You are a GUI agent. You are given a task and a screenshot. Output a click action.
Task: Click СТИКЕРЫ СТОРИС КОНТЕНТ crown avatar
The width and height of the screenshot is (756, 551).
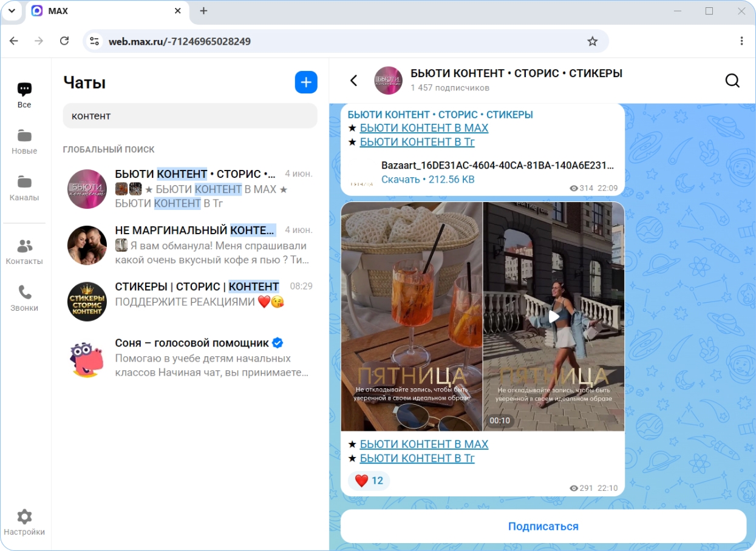click(87, 302)
